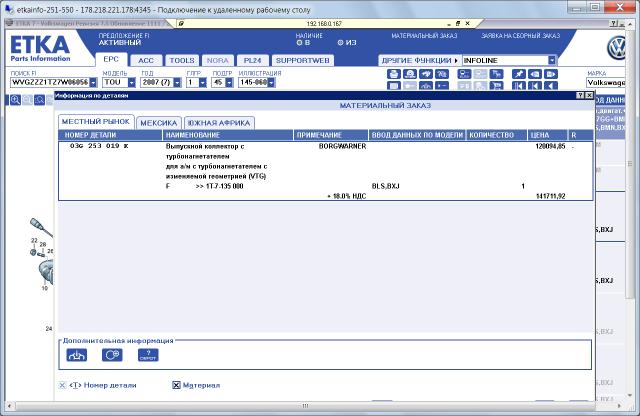Click the price 120094,85 cell
The height and width of the screenshot is (416, 640).
tap(550, 146)
